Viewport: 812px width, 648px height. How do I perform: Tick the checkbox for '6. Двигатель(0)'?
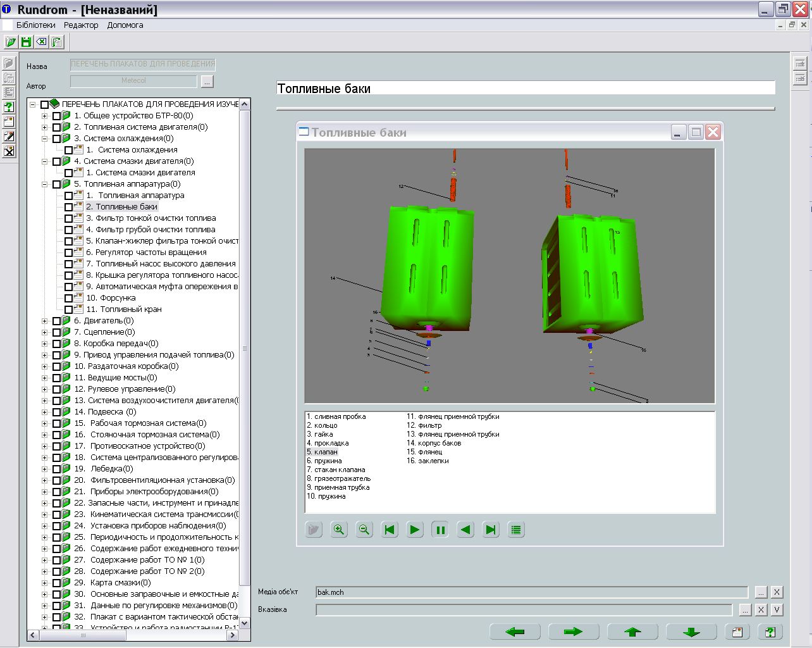56,321
